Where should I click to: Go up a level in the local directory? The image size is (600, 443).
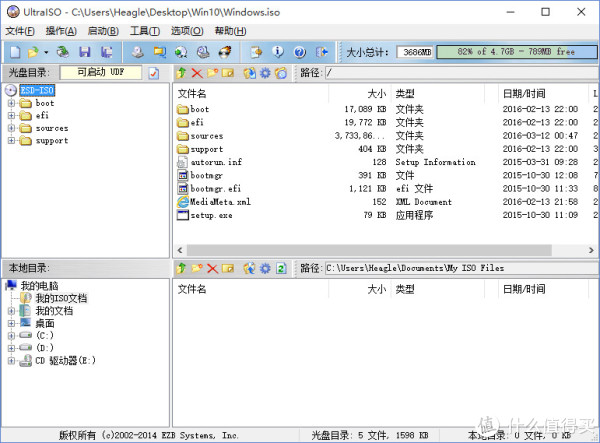tap(181, 268)
